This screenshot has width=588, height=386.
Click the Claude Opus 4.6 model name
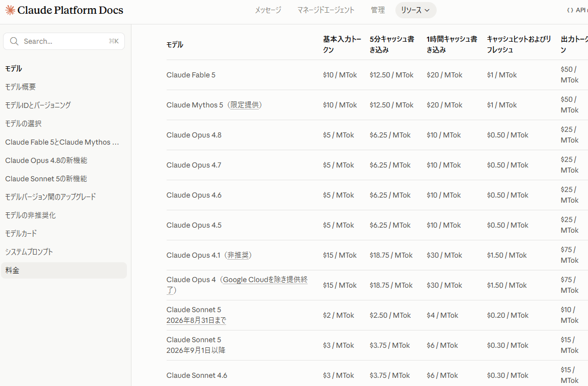[x=194, y=195]
